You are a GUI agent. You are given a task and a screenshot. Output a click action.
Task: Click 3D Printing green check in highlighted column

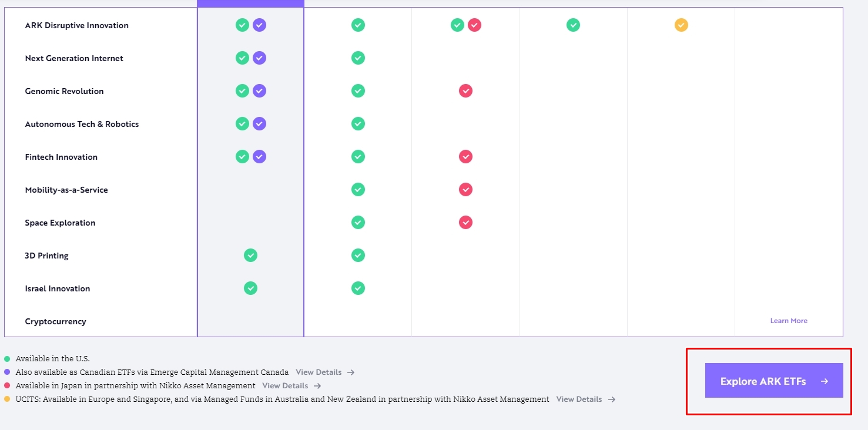pyautogui.click(x=250, y=256)
